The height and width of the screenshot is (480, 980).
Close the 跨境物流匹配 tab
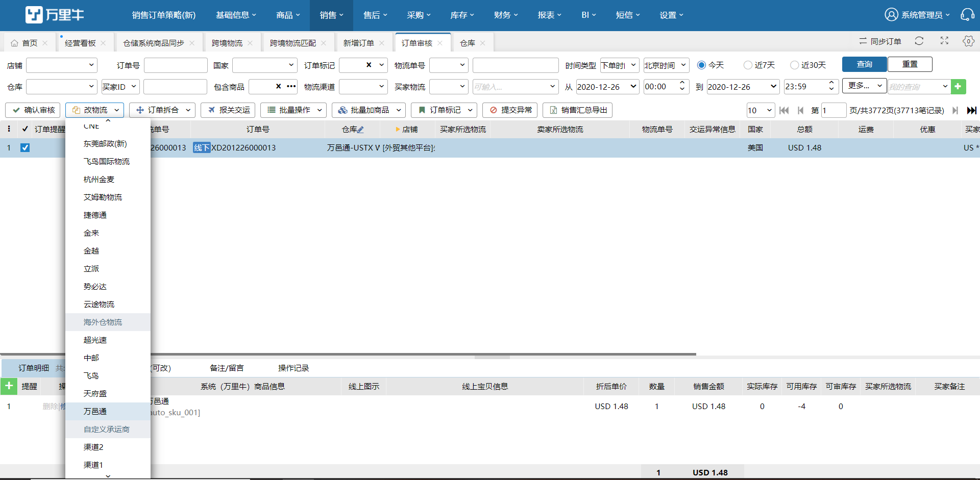324,43
